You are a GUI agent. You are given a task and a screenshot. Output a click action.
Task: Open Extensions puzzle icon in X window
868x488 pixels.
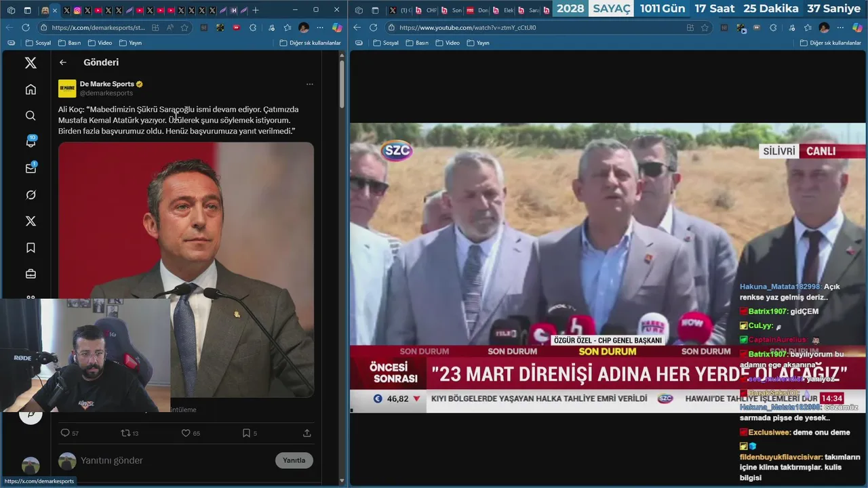[x=253, y=28]
